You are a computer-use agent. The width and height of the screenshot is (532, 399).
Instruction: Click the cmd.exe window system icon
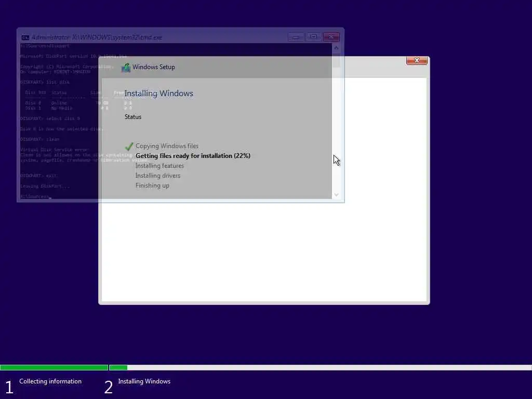click(25, 37)
